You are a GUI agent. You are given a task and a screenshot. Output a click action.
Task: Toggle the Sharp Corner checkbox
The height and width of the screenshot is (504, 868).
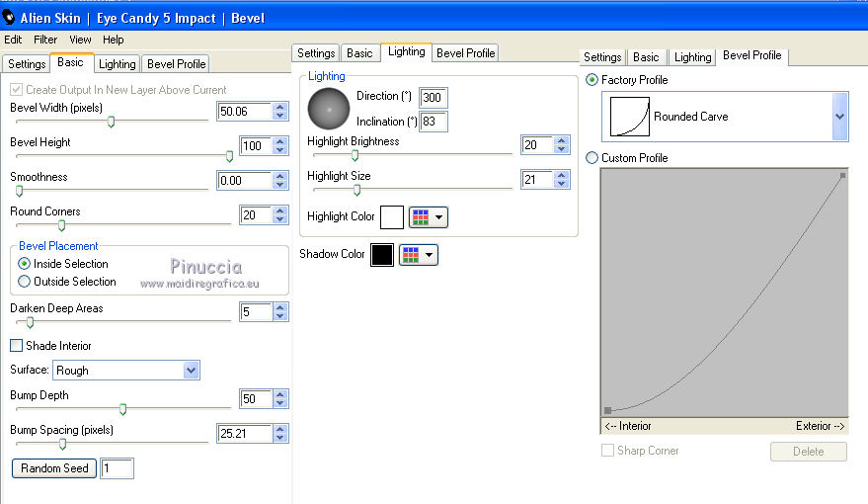pyautogui.click(x=608, y=451)
